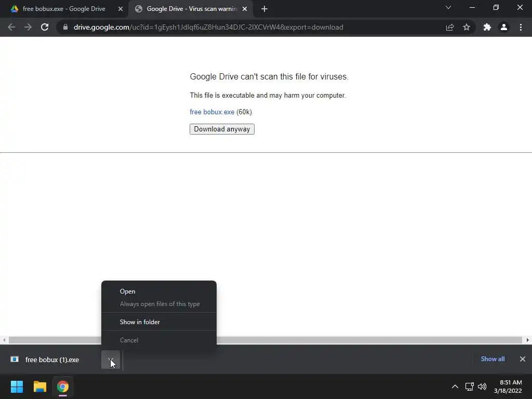Close the 'free bobux.exe - Google Drive' tab

click(x=121, y=9)
